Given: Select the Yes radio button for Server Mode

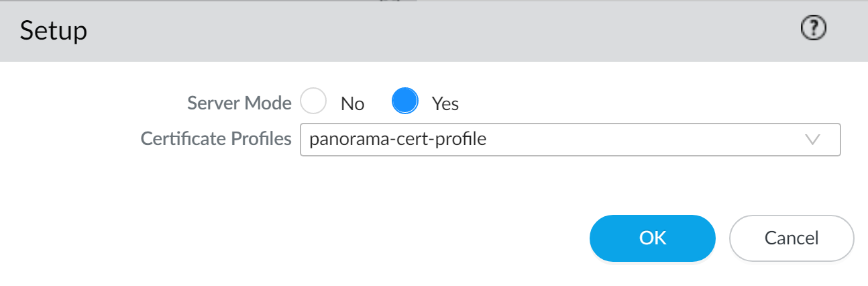Looking at the screenshot, I should tap(405, 103).
